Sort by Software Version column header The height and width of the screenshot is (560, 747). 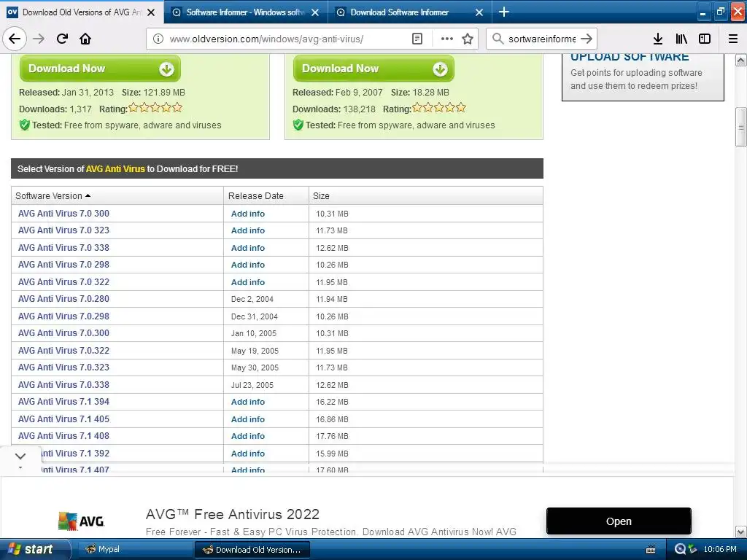pos(117,195)
